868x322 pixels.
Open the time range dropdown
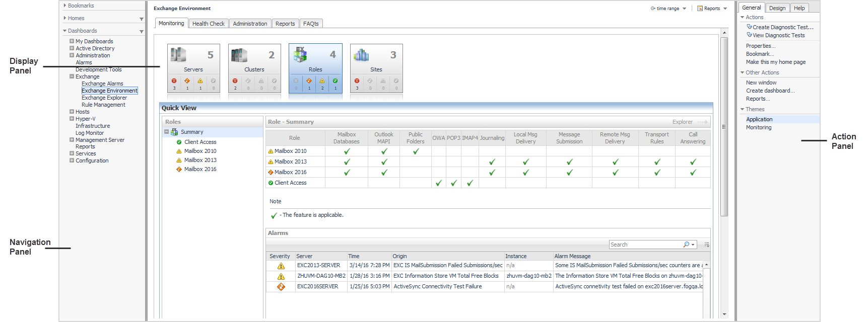(669, 9)
